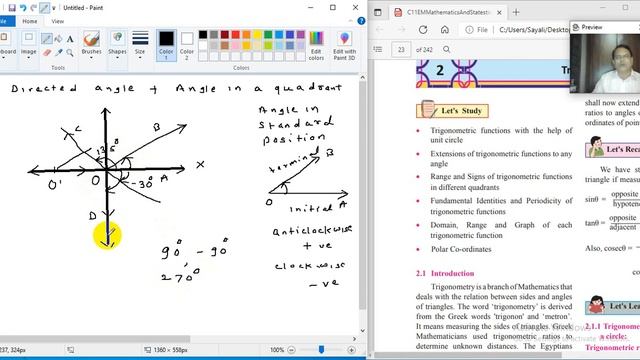Select the Text tool in Paint

[x=70, y=39]
